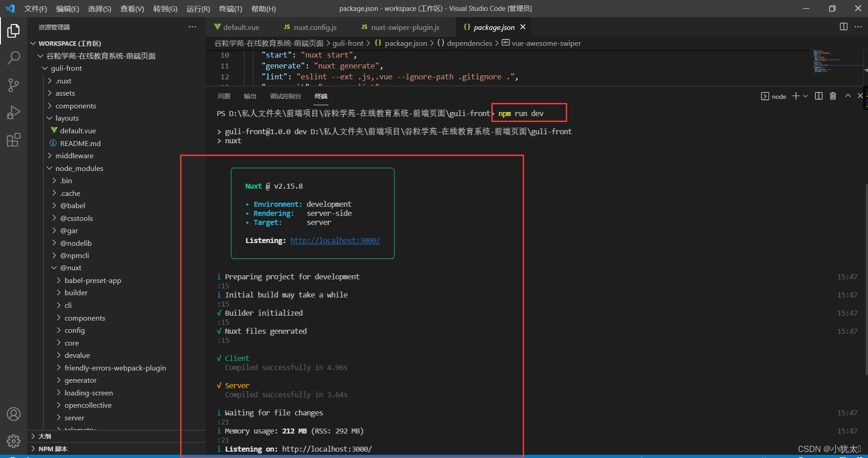
Task: Switch to the nuxt.config.js editor tab
Action: (314, 27)
